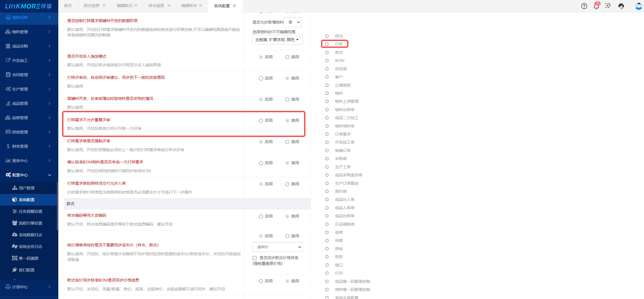Viewport: 644px width, 299px height.
Task: Switch to the 编辑款式 tab
Action: click(x=124, y=6)
